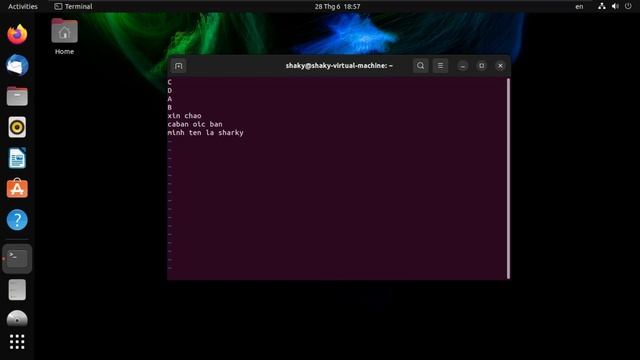Image resolution: width=640 pixels, height=360 pixels.
Task: Open power menu icon in top bar
Action: point(628,7)
